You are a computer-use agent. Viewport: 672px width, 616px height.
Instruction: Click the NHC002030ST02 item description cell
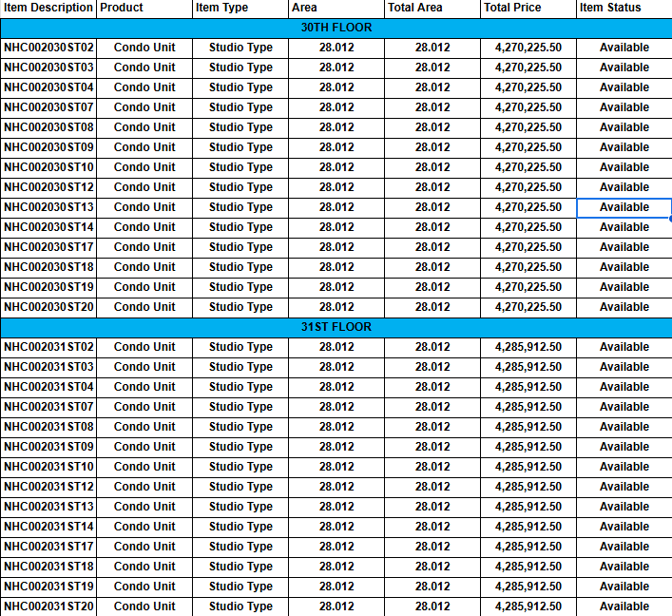click(48, 48)
